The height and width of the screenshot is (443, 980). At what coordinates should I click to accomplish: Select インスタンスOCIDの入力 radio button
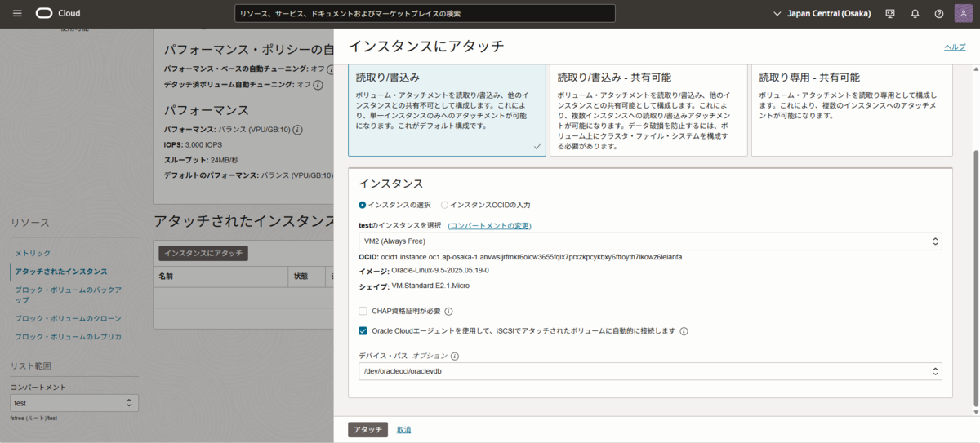[x=444, y=205]
